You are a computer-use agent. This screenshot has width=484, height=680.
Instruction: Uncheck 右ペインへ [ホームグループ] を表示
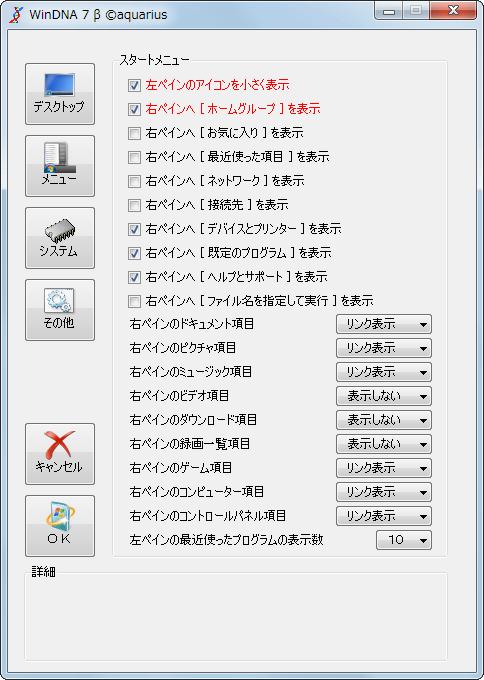pyautogui.click(x=134, y=109)
